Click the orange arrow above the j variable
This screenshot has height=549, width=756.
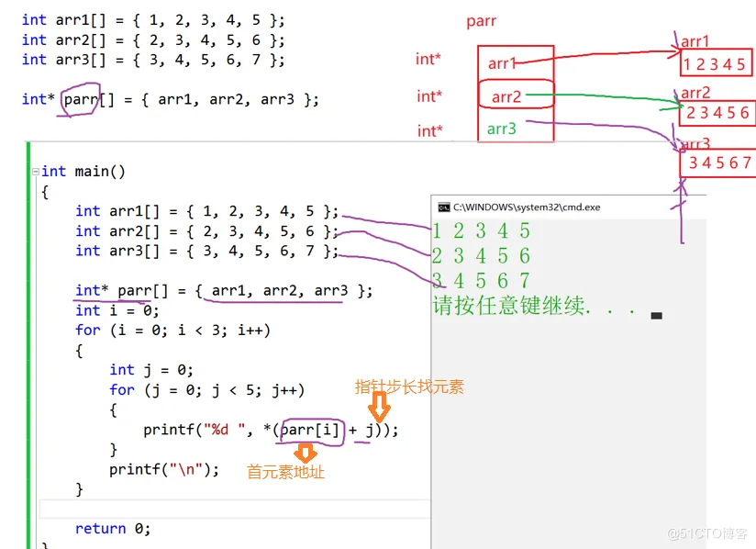379,407
